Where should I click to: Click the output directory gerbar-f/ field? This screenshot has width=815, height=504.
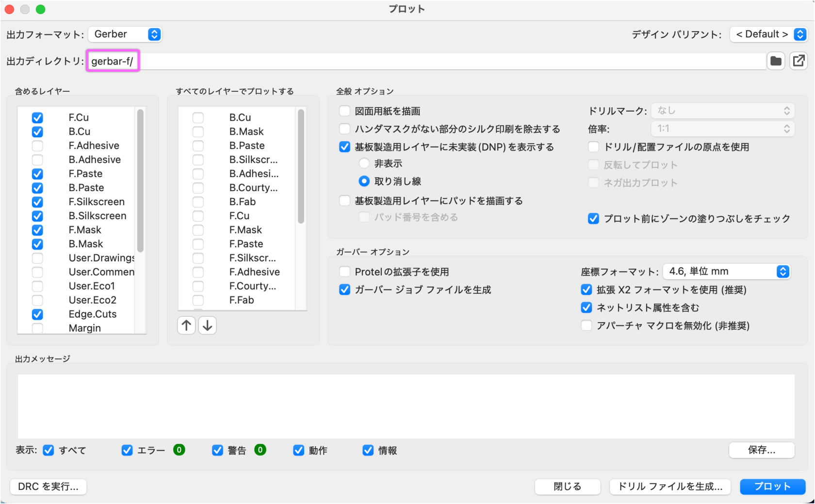(427, 61)
